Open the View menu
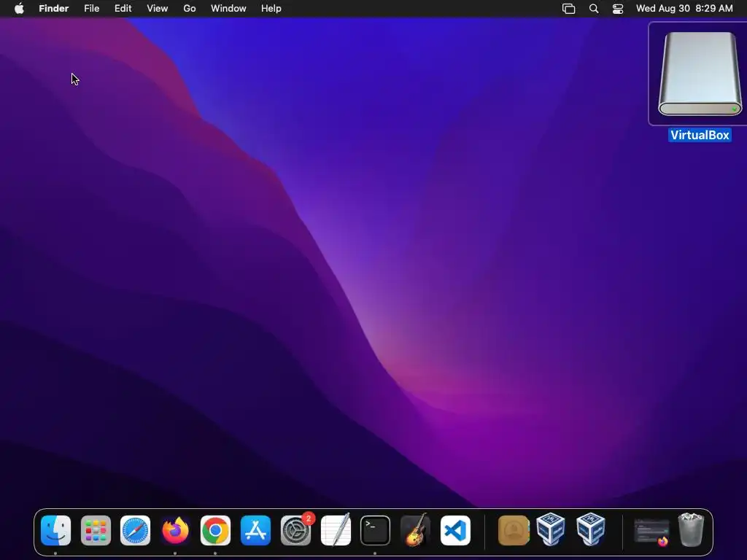Screen dimensions: 747x560 click(158, 9)
